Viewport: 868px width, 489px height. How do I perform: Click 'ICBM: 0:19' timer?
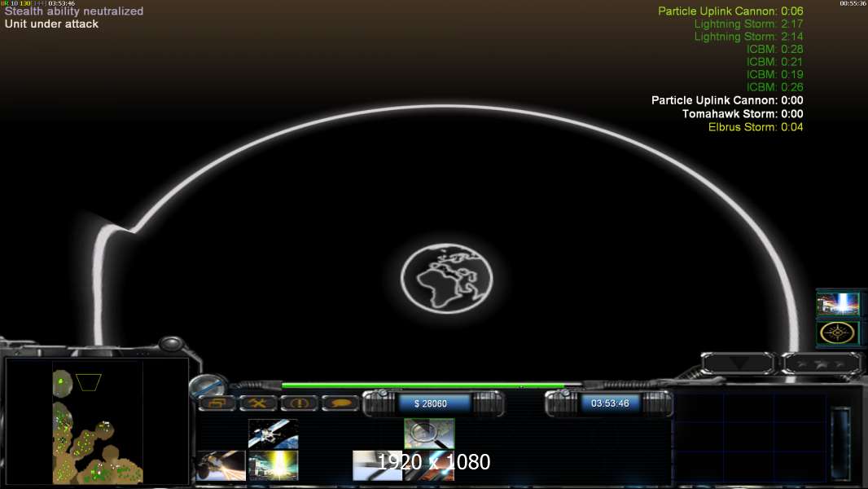[774, 75]
